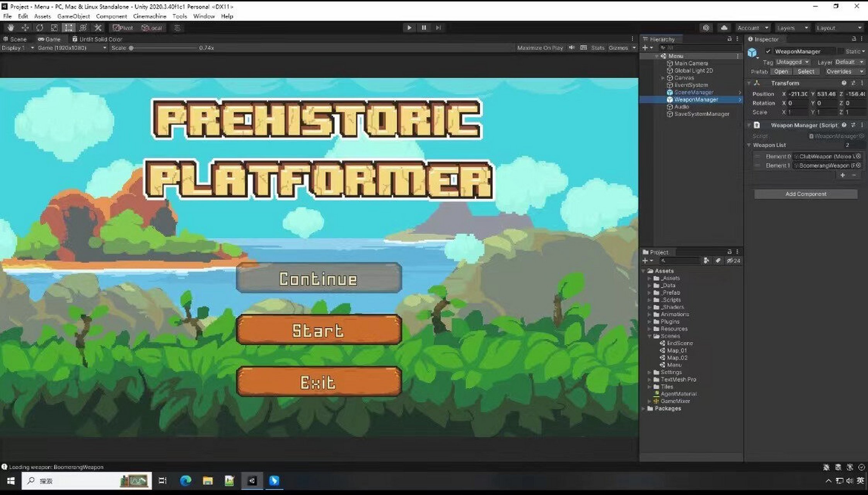Mute audio in the Game view

(x=571, y=48)
